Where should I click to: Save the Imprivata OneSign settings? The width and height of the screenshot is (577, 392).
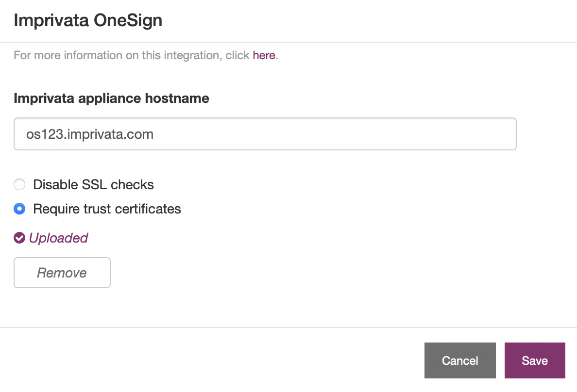[535, 360]
